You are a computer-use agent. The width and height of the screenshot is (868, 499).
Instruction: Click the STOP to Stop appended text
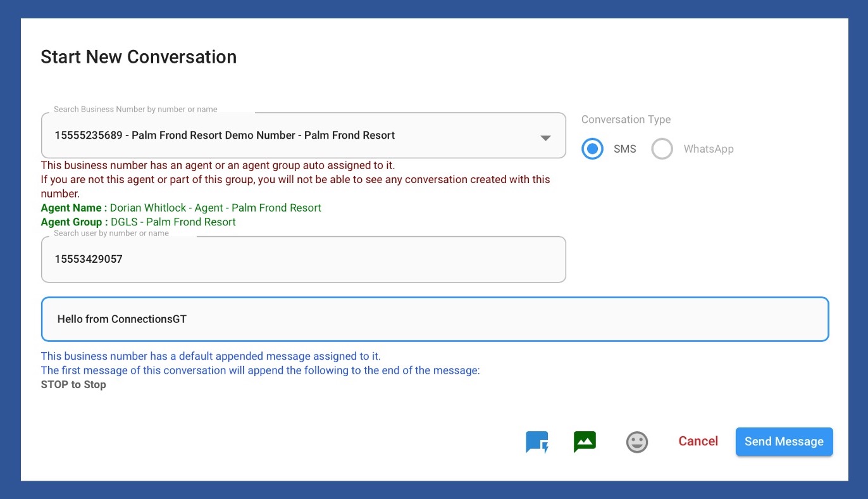coord(73,384)
